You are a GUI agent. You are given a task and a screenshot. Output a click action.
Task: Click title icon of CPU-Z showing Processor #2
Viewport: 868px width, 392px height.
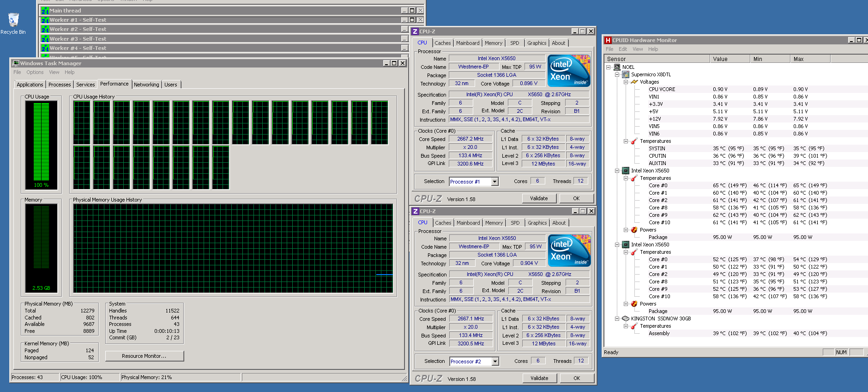[x=416, y=211]
